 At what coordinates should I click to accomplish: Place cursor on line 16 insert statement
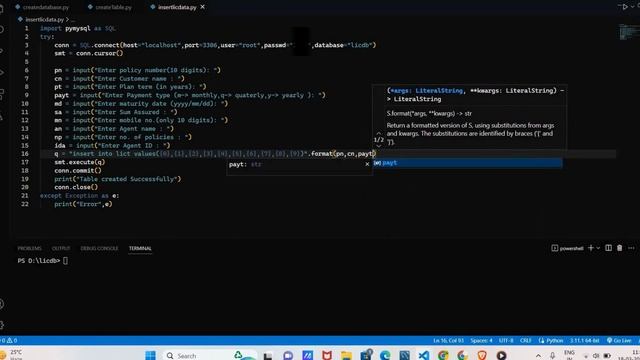tap(214, 154)
